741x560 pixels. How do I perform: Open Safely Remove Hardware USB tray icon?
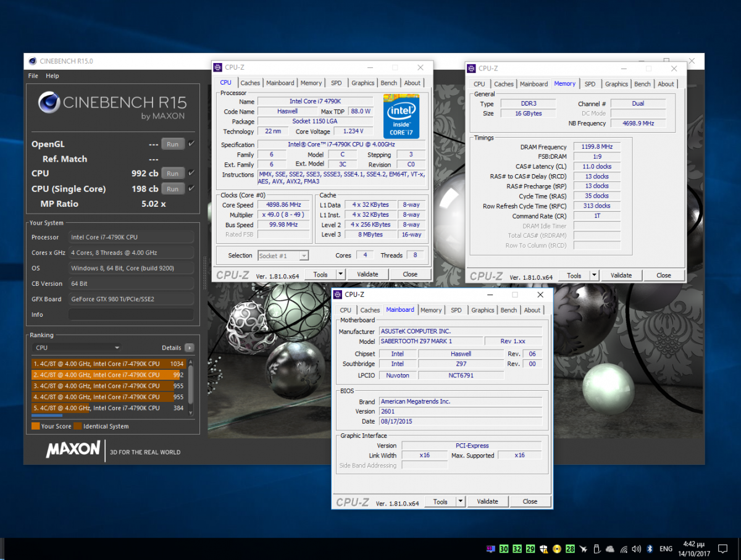(x=597, y=548)
